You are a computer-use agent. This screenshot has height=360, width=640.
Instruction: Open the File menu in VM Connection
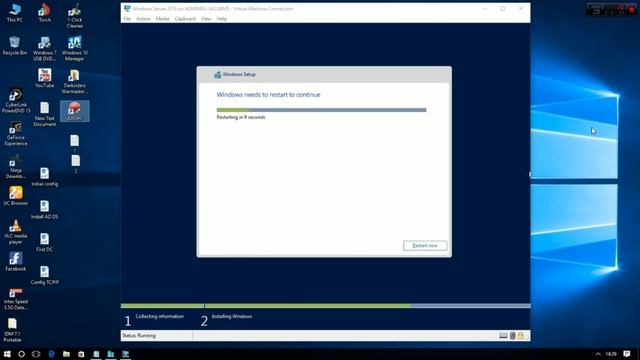click(127, 19)
